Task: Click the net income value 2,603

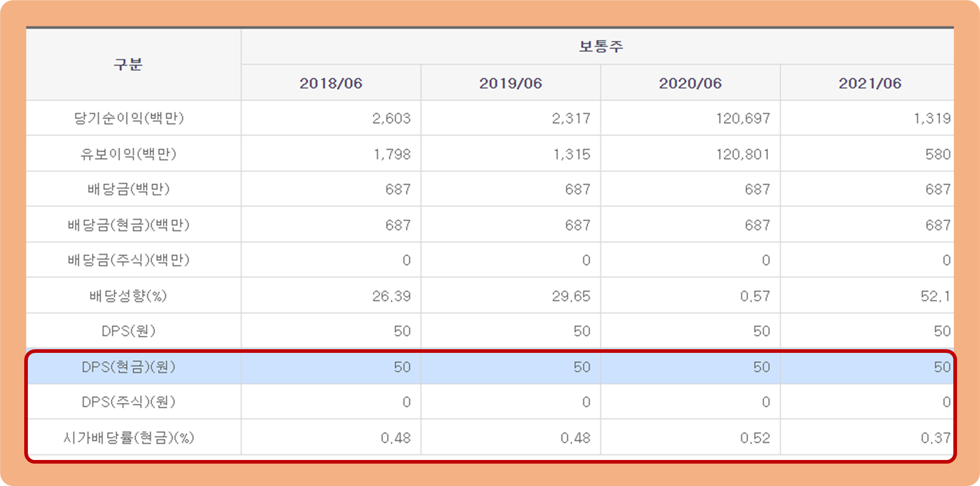Action: click(x=391, y=118)
